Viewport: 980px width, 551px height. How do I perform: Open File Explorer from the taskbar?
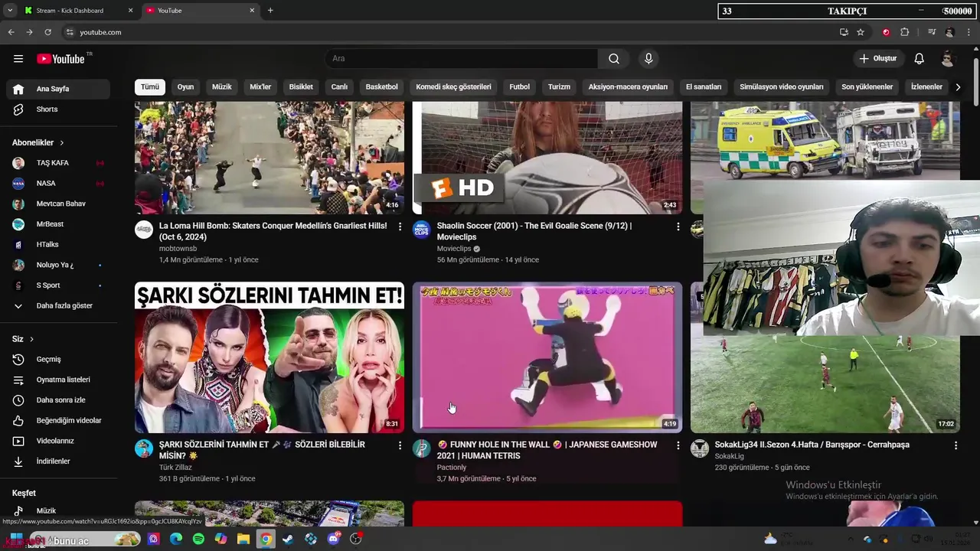243,539
